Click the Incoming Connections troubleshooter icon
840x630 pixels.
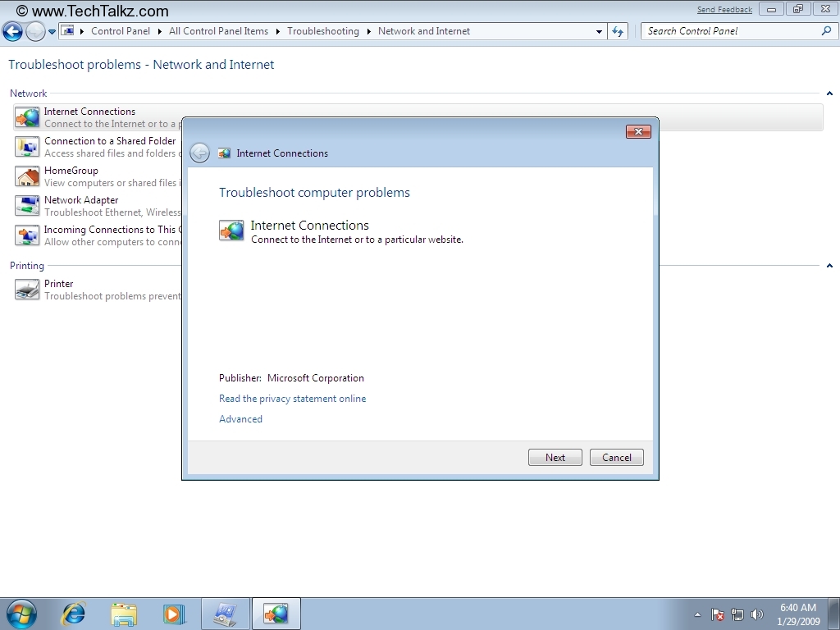tap(27, 235)
